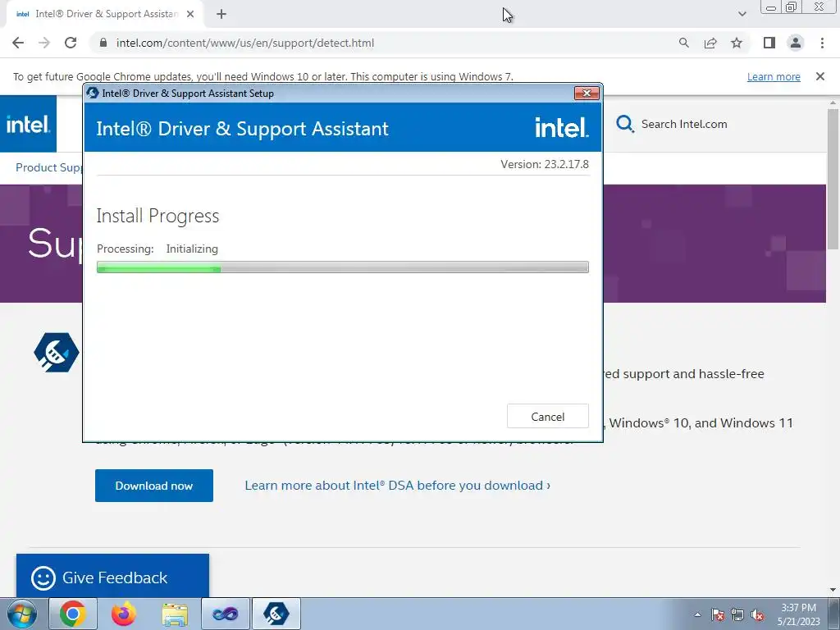Open the Windows Start menu
Screen dimensions: 840x630
[22, 614]
